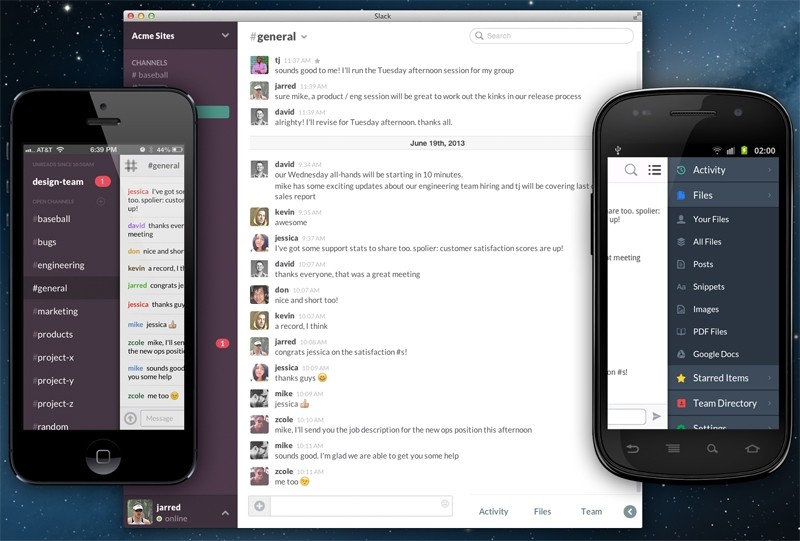Open Files in Android side menu

pyautogui.click(x=724, y=195)
